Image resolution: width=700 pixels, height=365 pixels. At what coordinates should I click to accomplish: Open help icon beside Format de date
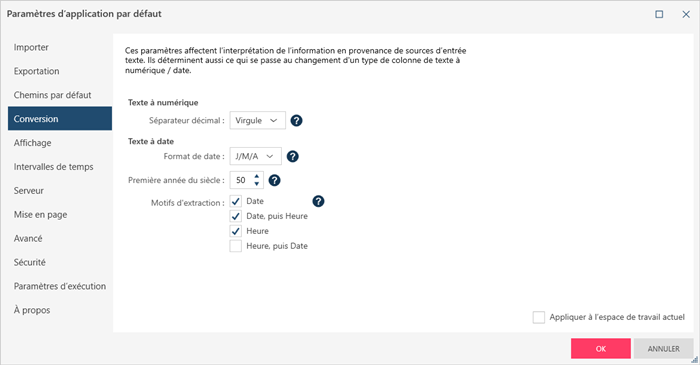click(x=292, y=157)
